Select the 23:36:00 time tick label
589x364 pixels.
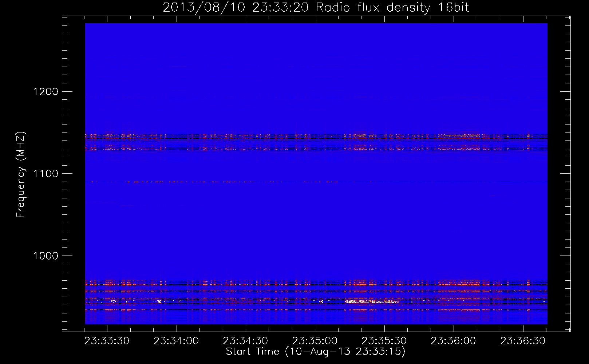454,341
